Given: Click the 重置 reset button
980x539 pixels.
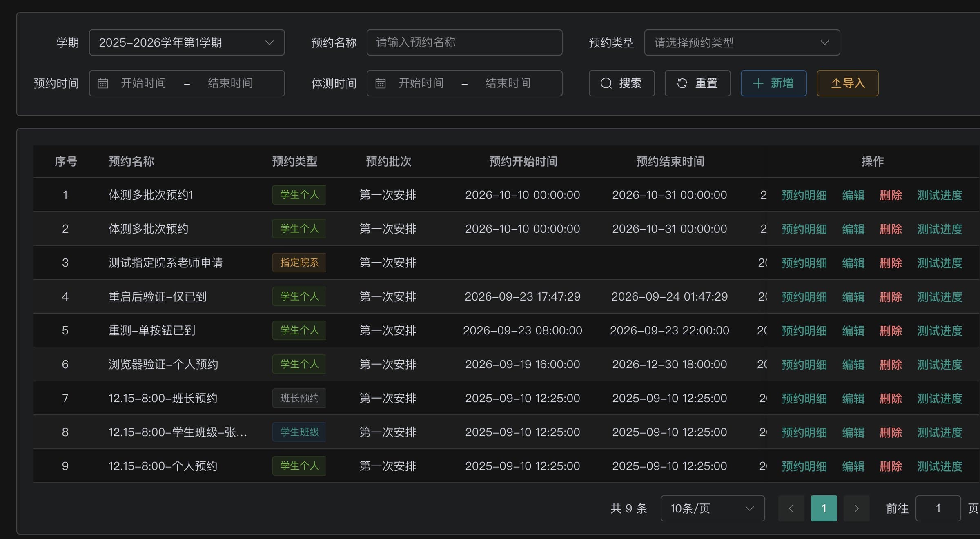Looking at the screenshot, I should 697,83.
